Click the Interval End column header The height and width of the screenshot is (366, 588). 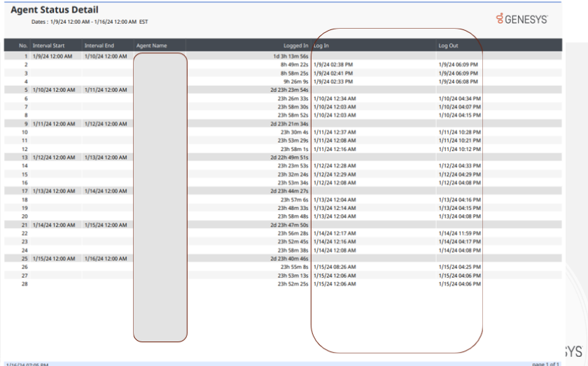pos(99,45)
